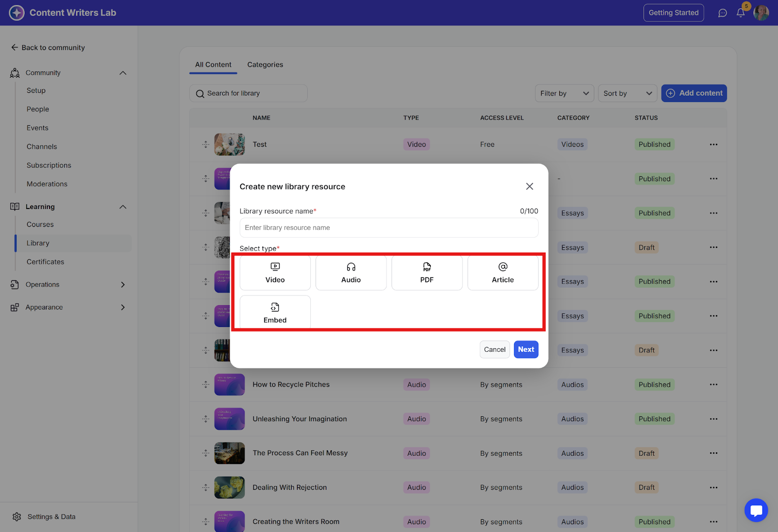Open the Filter by dropdown

pos(564,93)
